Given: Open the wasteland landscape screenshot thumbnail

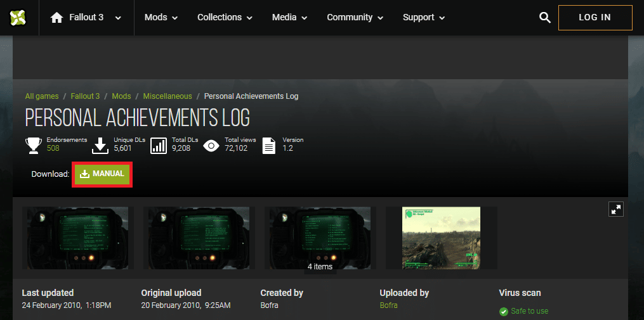Looking at the screenshot, I should click(441, 238).
